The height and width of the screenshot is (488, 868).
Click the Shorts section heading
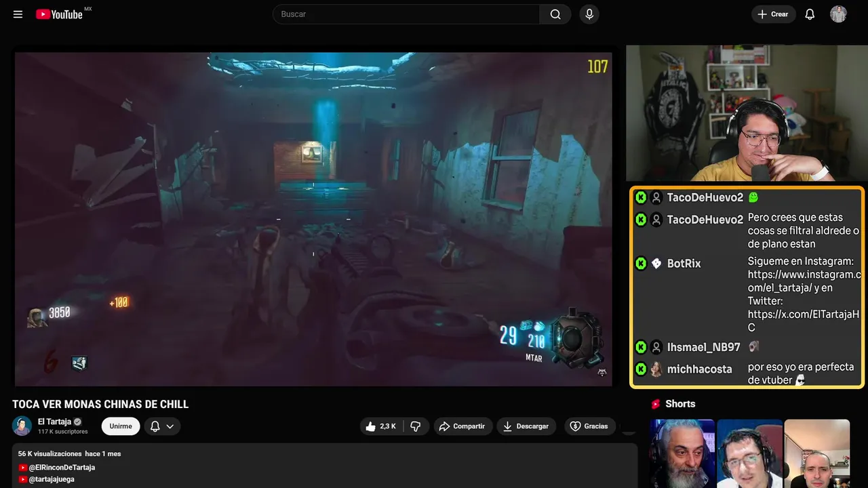coord(680,404)
